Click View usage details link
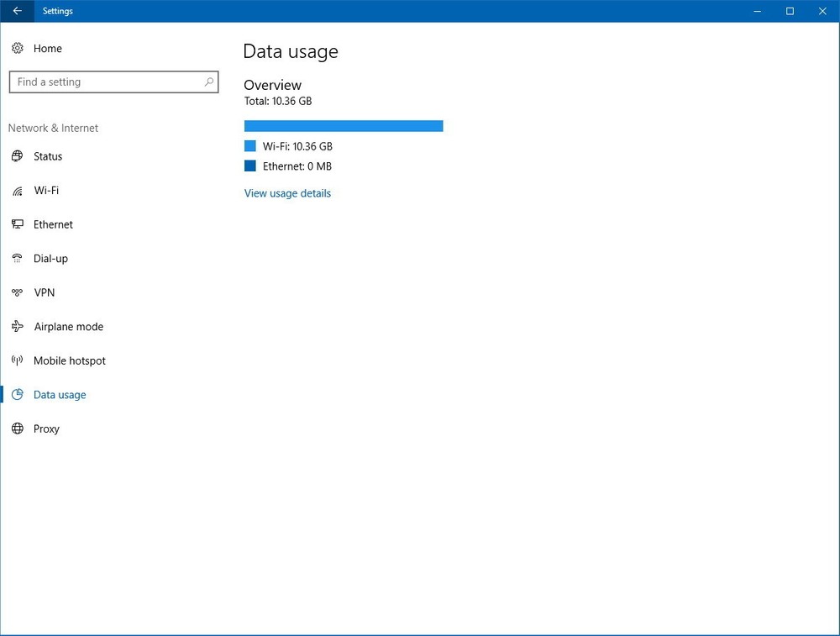 tap(287, 193)
